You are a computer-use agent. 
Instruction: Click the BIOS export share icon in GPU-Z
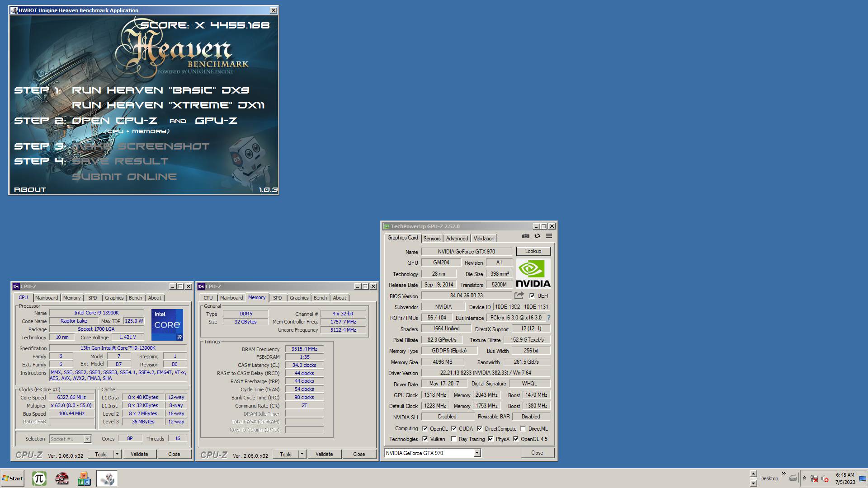pyautogui.click(x=519, y=296)
